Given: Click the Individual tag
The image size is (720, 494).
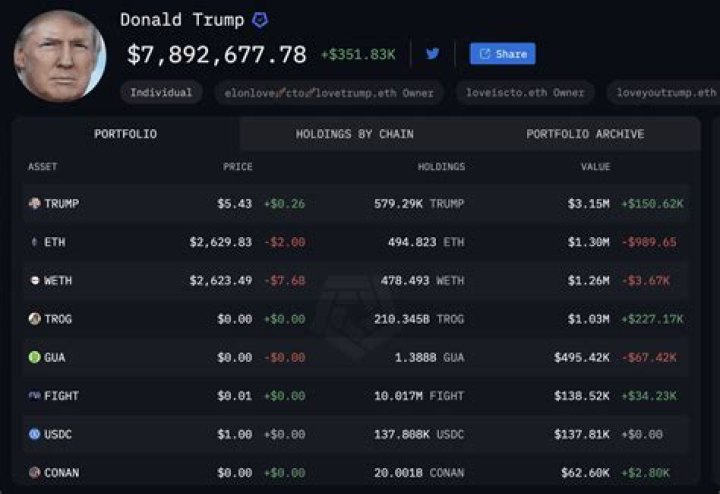Looking at the screenshot, I should 161,93.
